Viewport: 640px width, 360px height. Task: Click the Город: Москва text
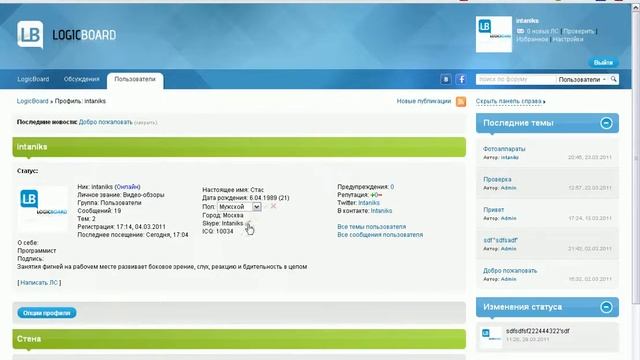click(223, 215)
